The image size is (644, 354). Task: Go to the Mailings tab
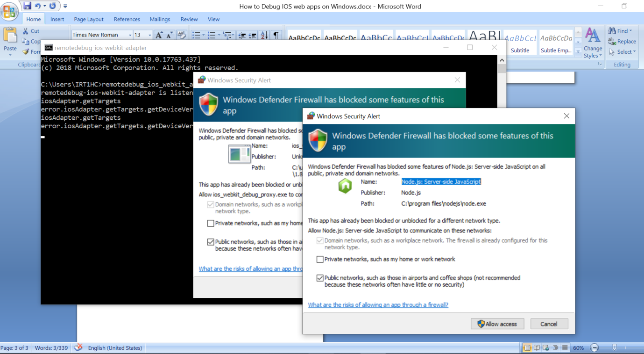(160, 19)
